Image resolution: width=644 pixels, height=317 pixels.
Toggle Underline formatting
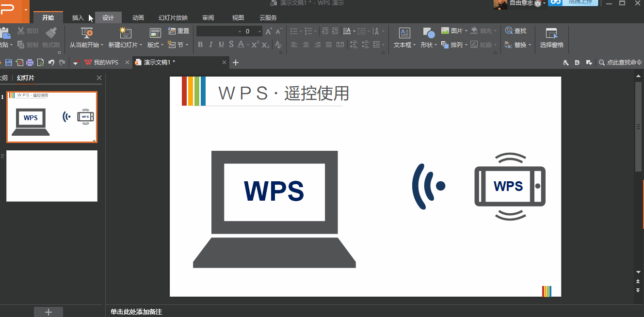point(221,45)
